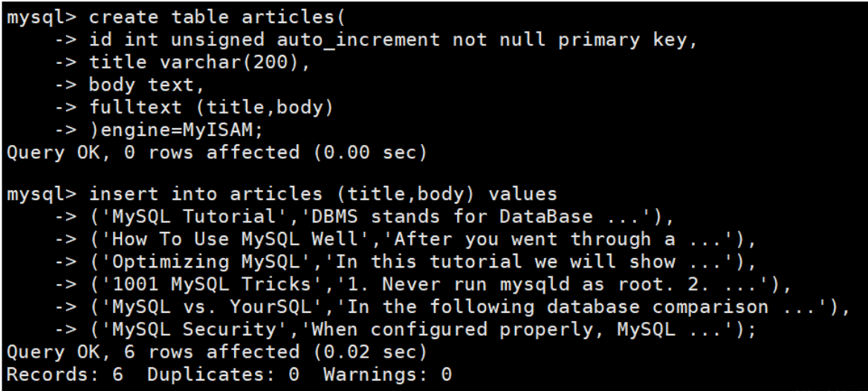Click the 'Duplicates: 0' text
Viewport: 868px width, 391px height.
[223, 375]
